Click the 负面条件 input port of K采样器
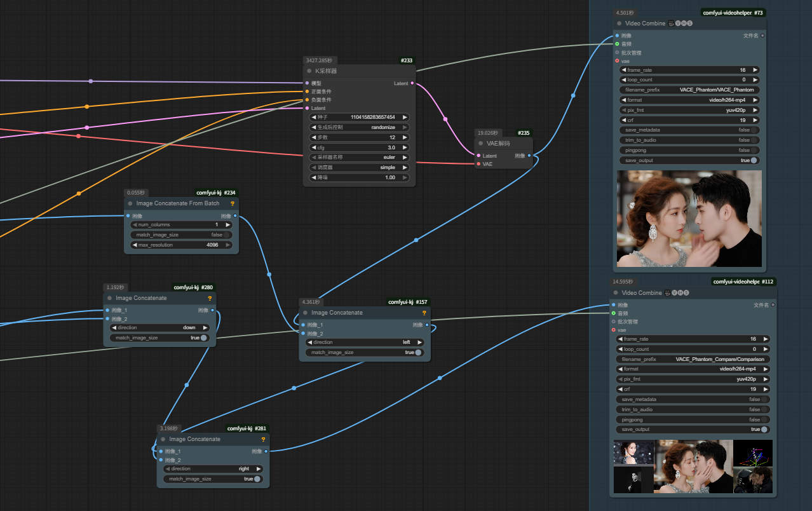Image resolution: width=812 pixels, height=511 pixels. pyautogui.click(x=307, y=100)
